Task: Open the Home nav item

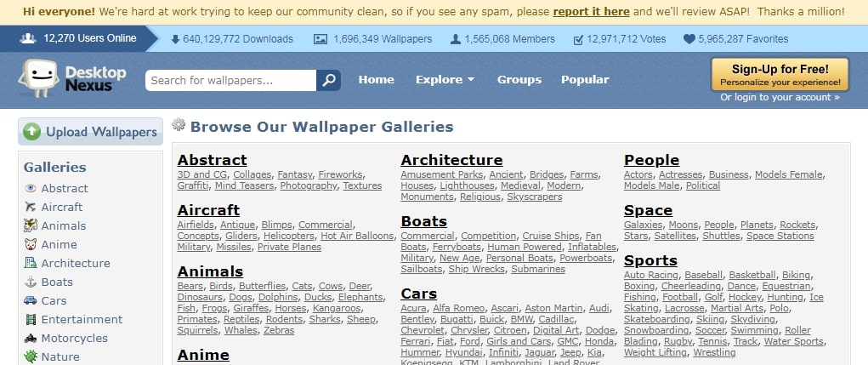Action: pyautogui.click(x=376, y=80)
